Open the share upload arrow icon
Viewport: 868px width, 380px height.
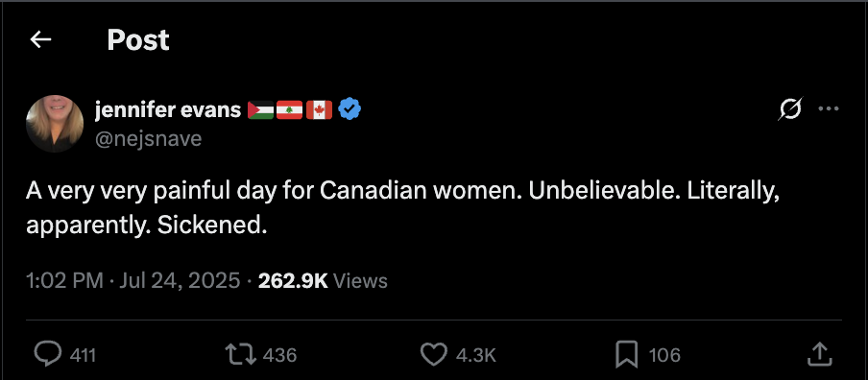(820, 354)
